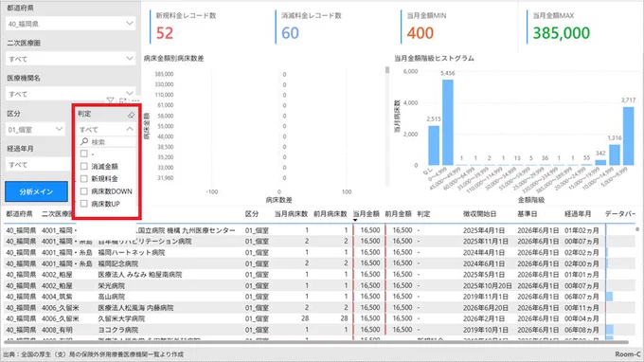644x362 pixels.
Task: Sort table by 前月金額 column header
Action: [398, 213]
